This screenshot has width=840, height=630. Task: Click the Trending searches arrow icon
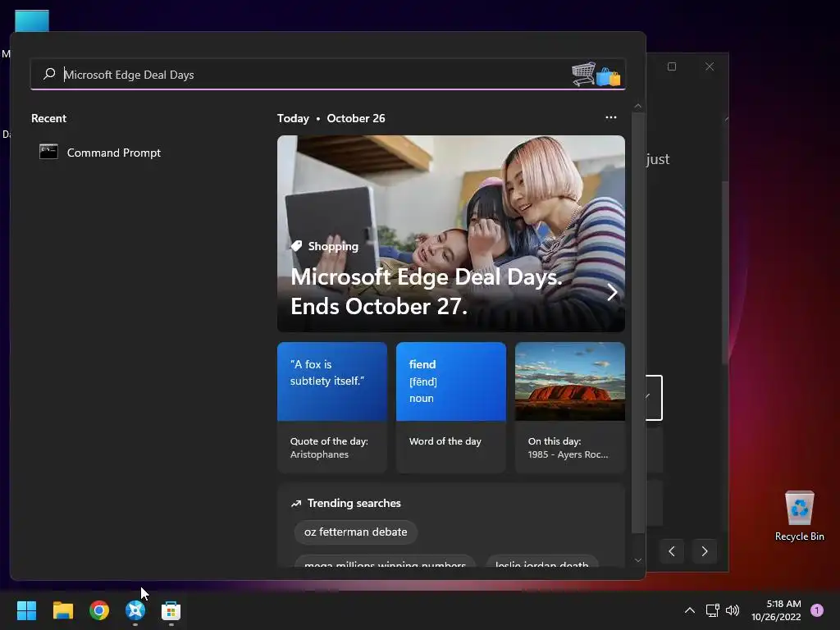(x=296, y=504)
